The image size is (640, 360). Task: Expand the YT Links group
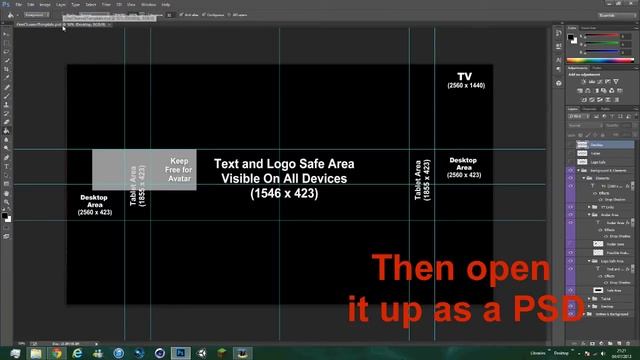click(589, 207)
